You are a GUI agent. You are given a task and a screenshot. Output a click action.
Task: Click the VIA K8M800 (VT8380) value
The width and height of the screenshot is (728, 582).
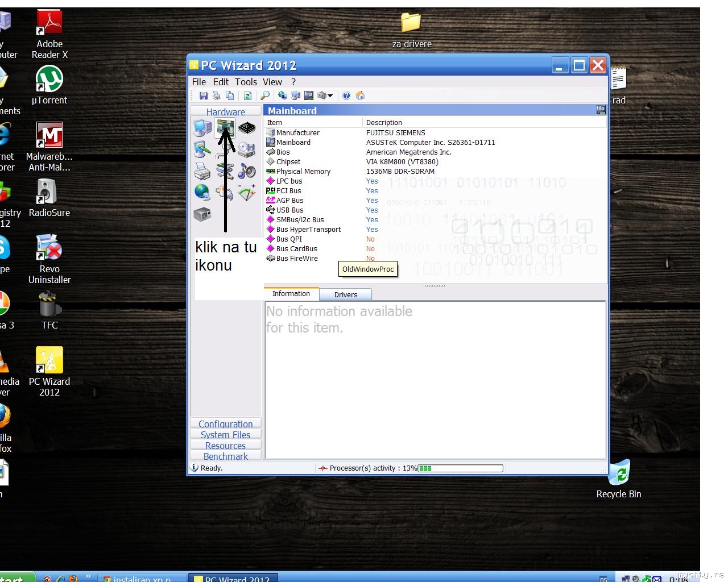tap(402, 162)
